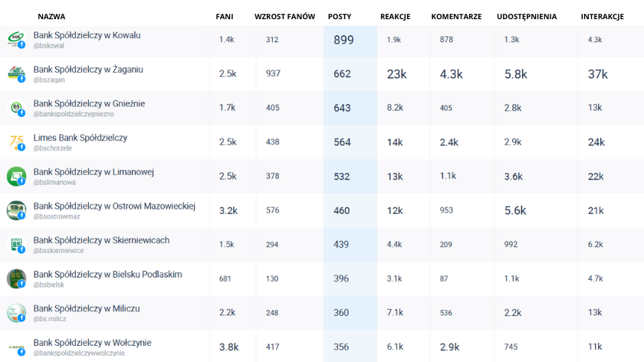
Task: Click the Bank Spółdzielczy w Wołczynie logo
Action: [16, 347]
